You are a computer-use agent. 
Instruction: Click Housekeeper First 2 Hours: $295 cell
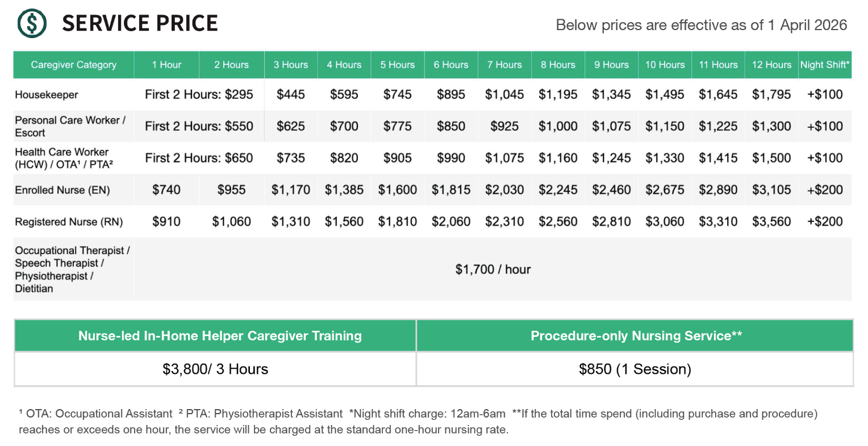199,94
